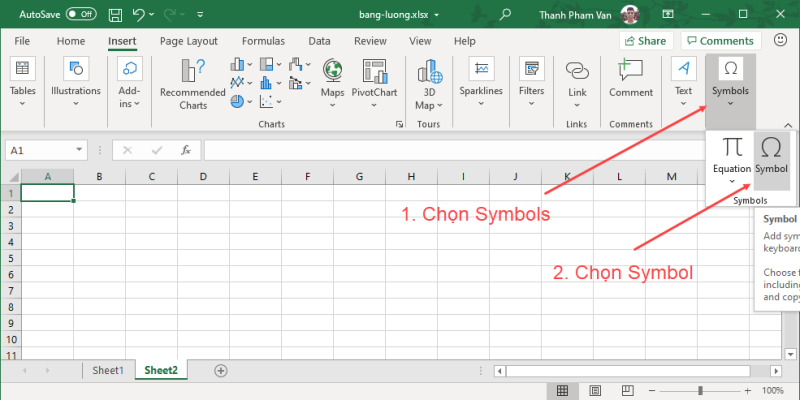Click the 3D Map icon

pos(428,84)
